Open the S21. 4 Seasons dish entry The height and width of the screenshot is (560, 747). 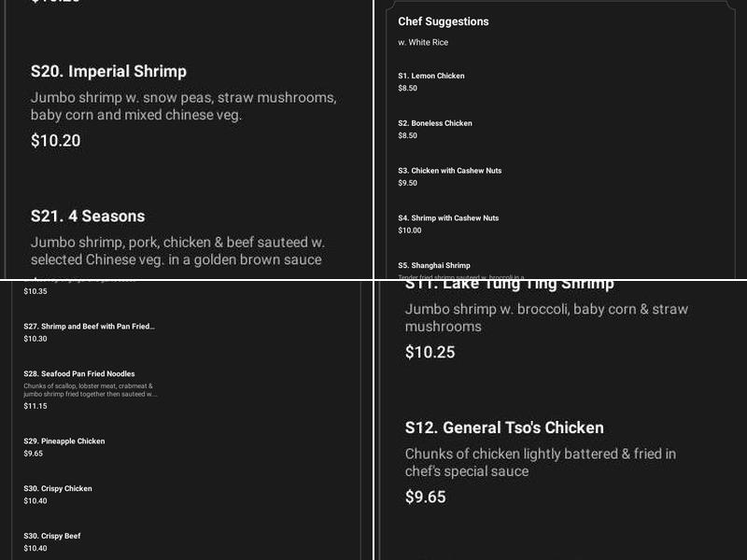[x=88, y=215]
